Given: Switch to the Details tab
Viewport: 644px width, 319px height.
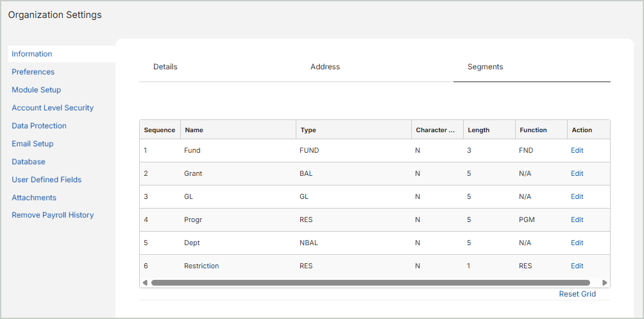Looking at the screenshot, I should [x=165, y=67].
